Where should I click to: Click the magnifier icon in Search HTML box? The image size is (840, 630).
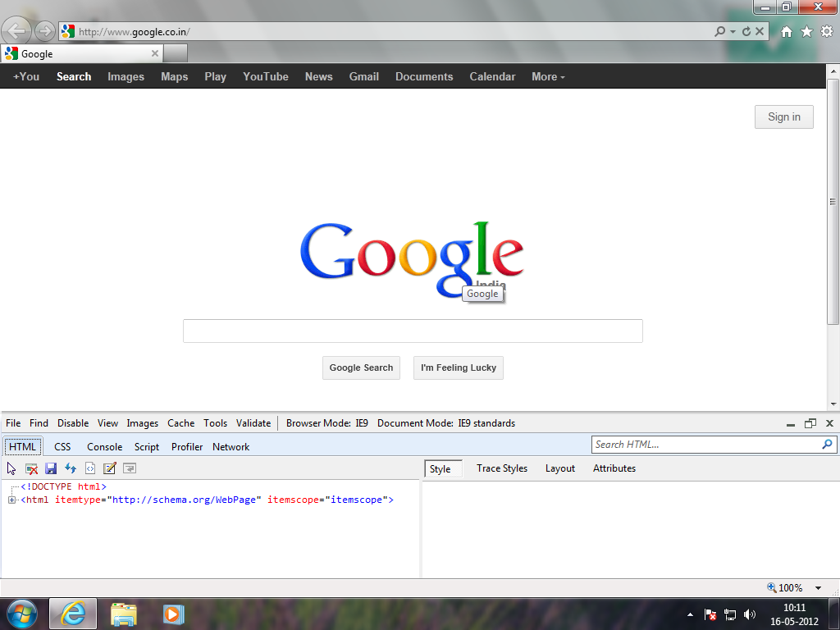point(827,444)
